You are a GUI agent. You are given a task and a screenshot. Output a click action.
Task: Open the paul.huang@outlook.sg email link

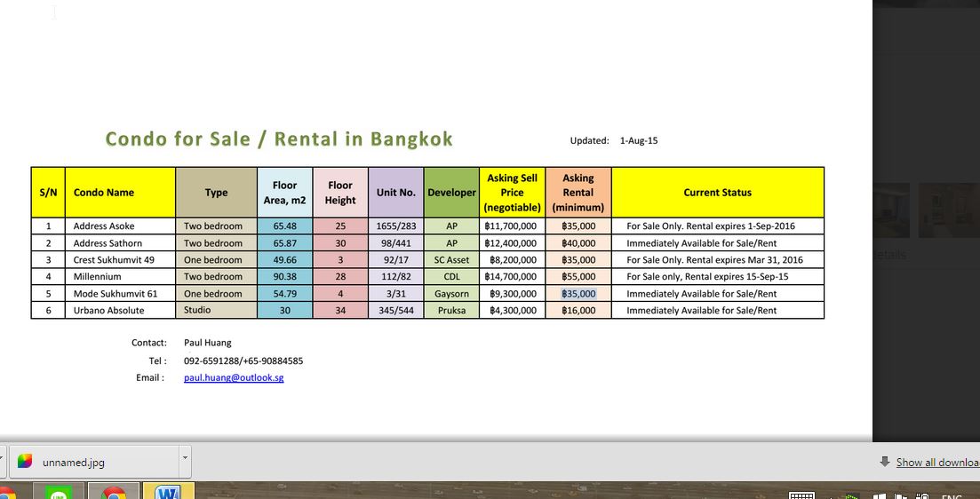click(234, 377)
